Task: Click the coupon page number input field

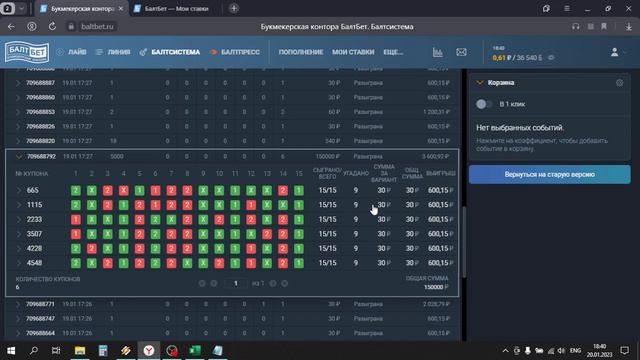Action: [236, 283]
